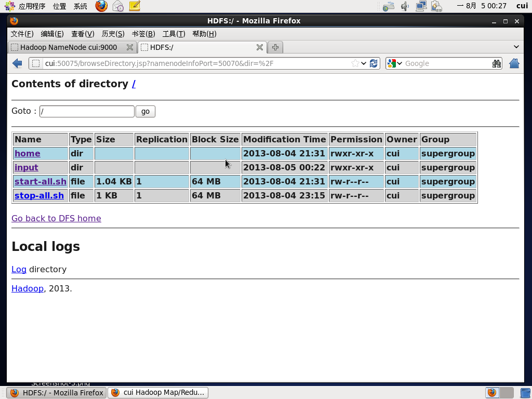
Task: Click the trash icon at bottom right
Action: click(526, 393)
